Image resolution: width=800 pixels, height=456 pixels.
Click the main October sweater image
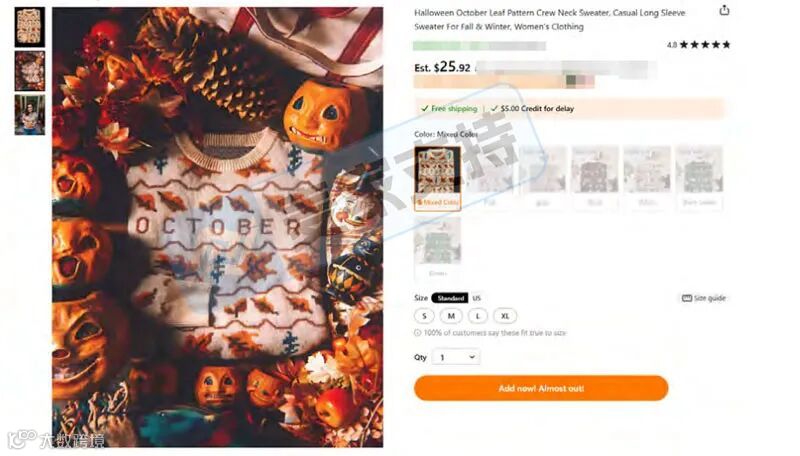(x=218, y=227)
